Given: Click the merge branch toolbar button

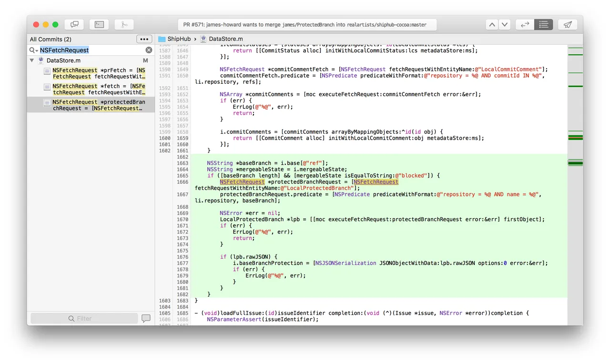Looking at the screenshot, I should [124, 24].
